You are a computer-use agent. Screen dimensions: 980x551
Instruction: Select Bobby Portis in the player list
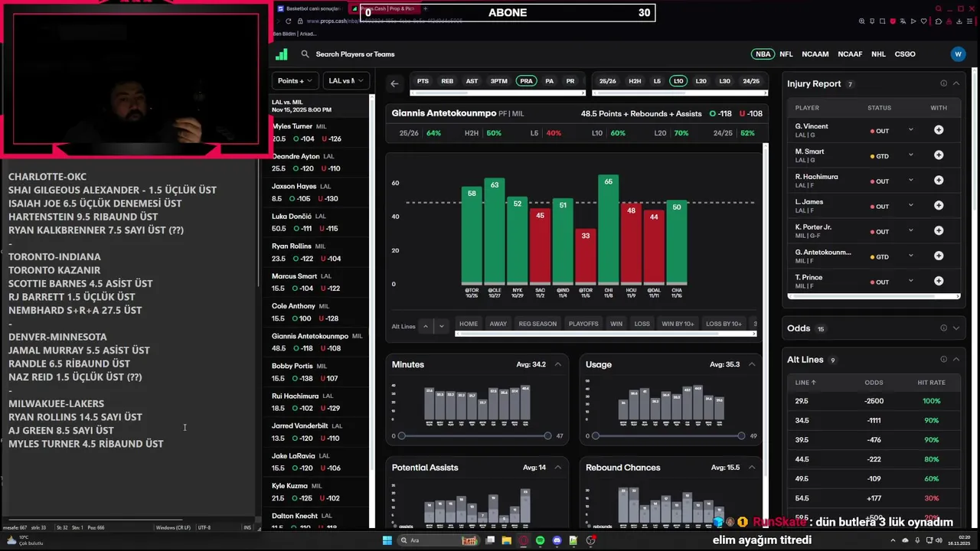318,372
